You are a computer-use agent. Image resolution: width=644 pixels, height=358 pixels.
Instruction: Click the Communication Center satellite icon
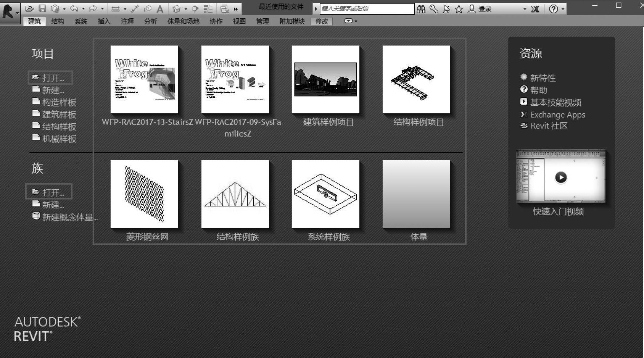click(446, 9)
